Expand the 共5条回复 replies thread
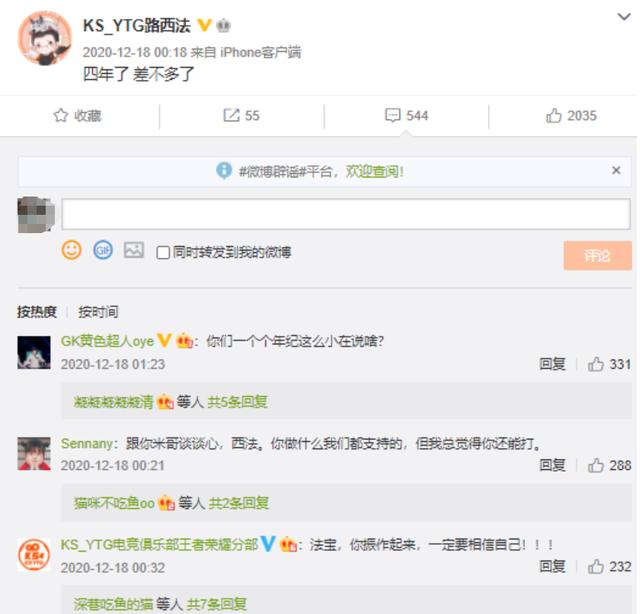Viewport: 640px width, 614px height. coord(238,402)
